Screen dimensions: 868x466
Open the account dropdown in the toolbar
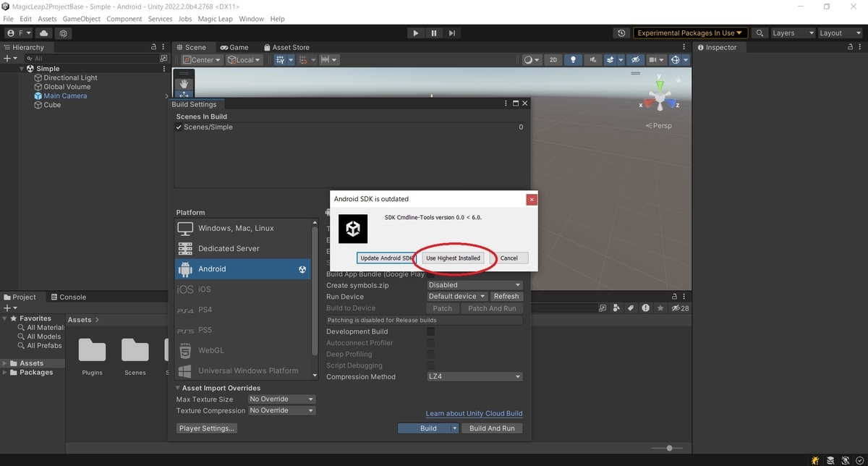point(19,33)
